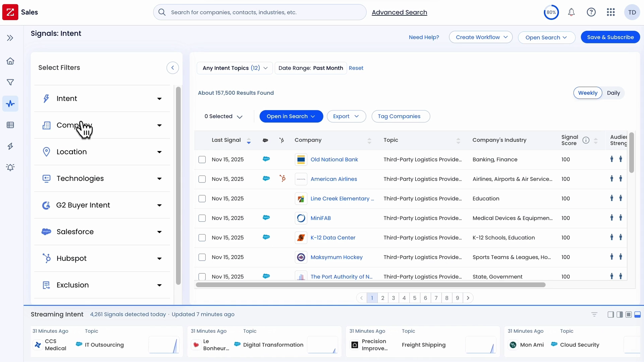Switch Streaming Intent to bottom dock layout
The width and height of the screenshot is (644, 362).
pyautogui.click(x=638, y=315)
